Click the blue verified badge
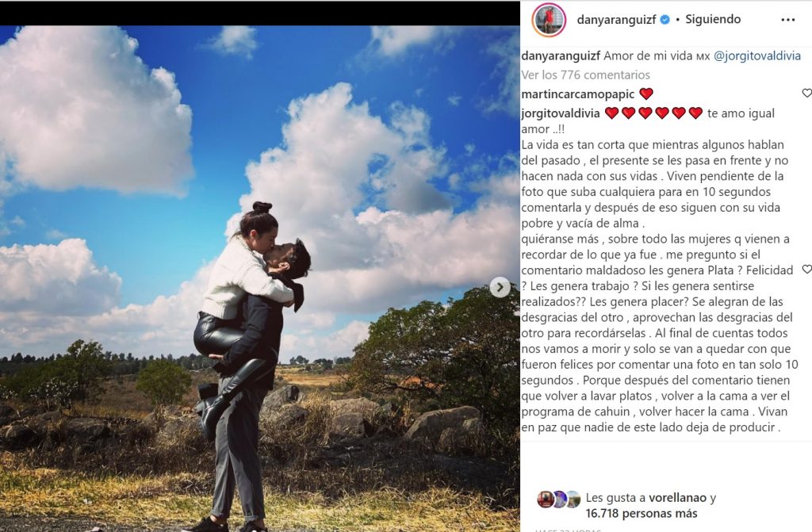The height and width of the screenshot is (532, 812). point(665,20)
